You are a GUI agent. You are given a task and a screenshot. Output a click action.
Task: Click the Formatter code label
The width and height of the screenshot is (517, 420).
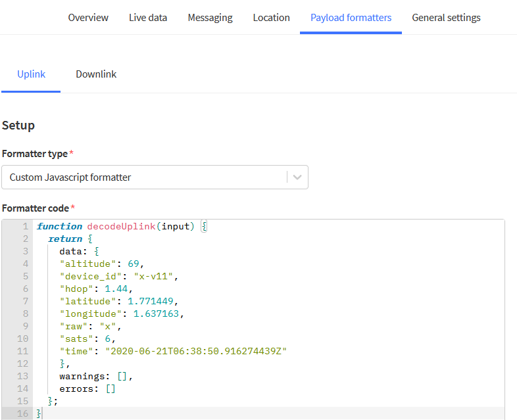click(36, 208)
